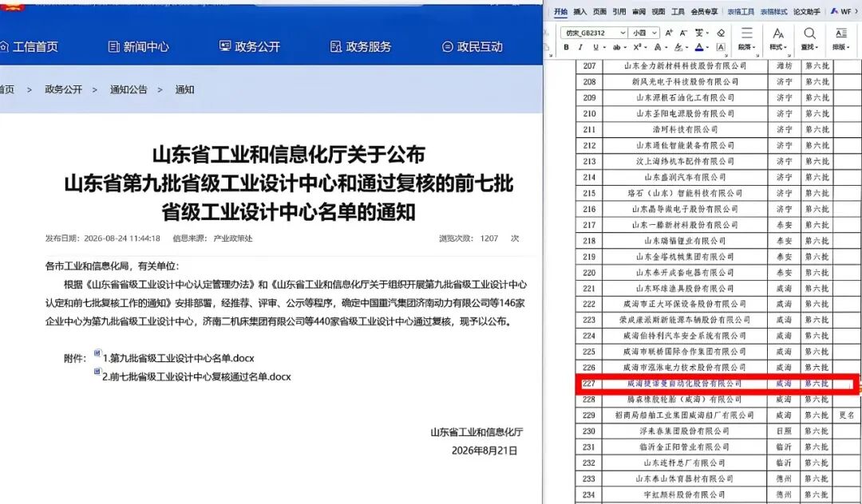The width and height of the screenshot is (862, 504).
Task: Switch to the 审阅 ribbon tab
Action: point(639,11)
